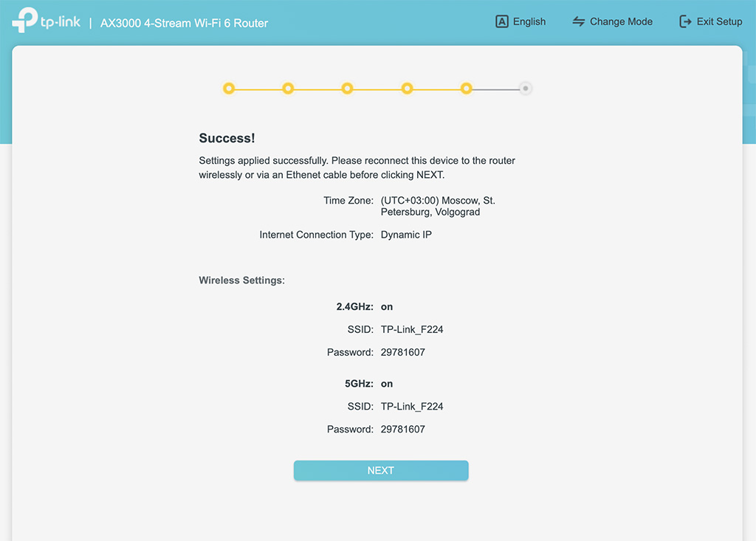
Task: Click the fifth yellow progress step dot
Action: [467, 89]
